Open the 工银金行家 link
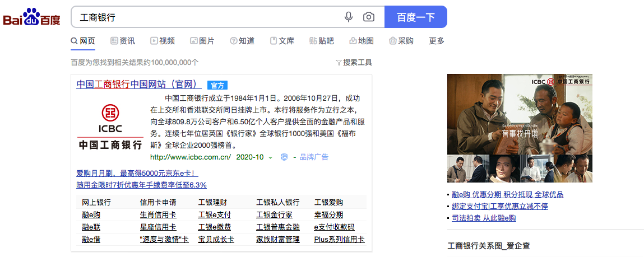 [274, 214]
